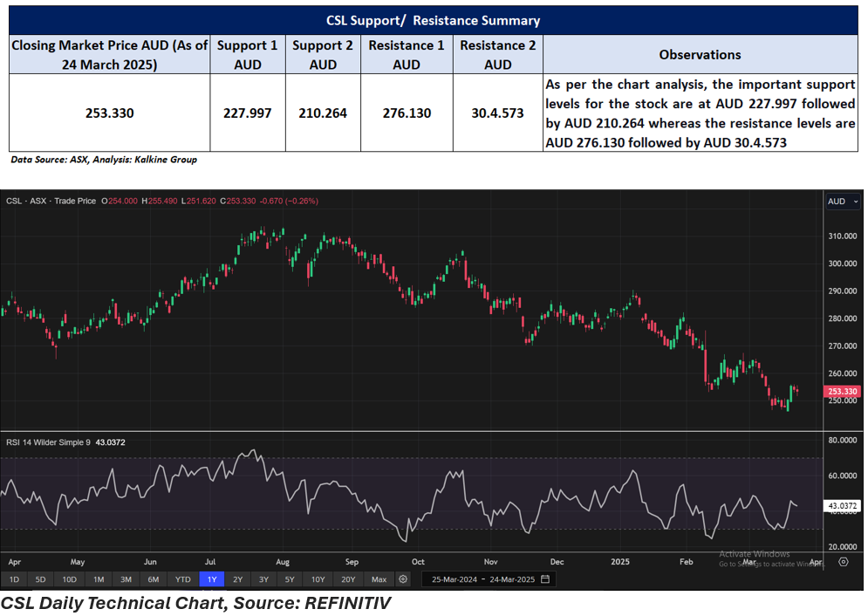This screenshot has width=868, height=616.
Task: Click the RSI 14 Wilder Simple 9 label
Action: pos(48,442)
